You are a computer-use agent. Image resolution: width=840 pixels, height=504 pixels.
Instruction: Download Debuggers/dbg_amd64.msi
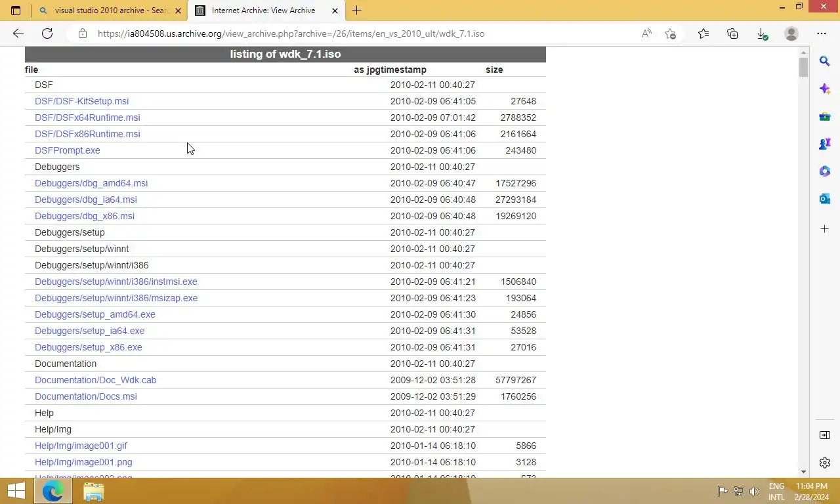click(91, 183)
